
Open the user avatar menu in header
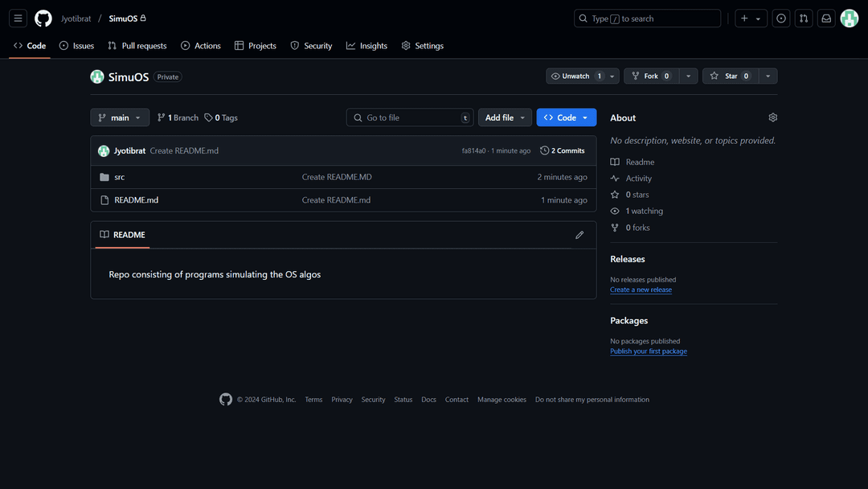850,18
